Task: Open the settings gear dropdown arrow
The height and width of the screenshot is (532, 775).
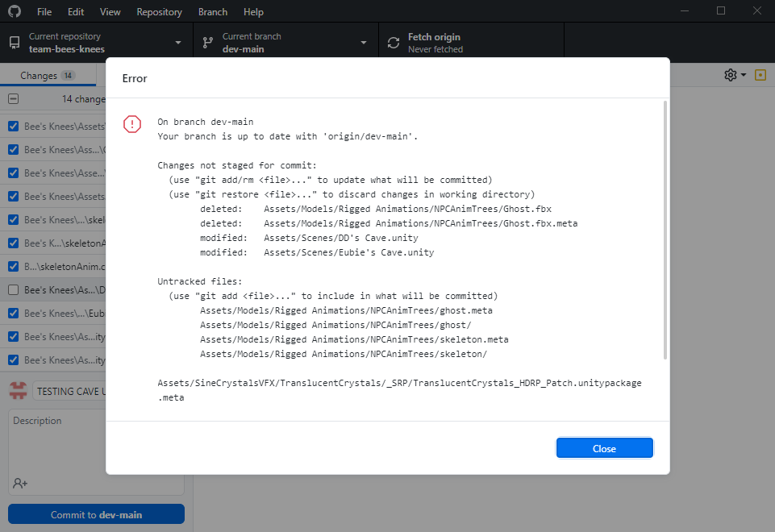Action: click(x=743, y=74)
